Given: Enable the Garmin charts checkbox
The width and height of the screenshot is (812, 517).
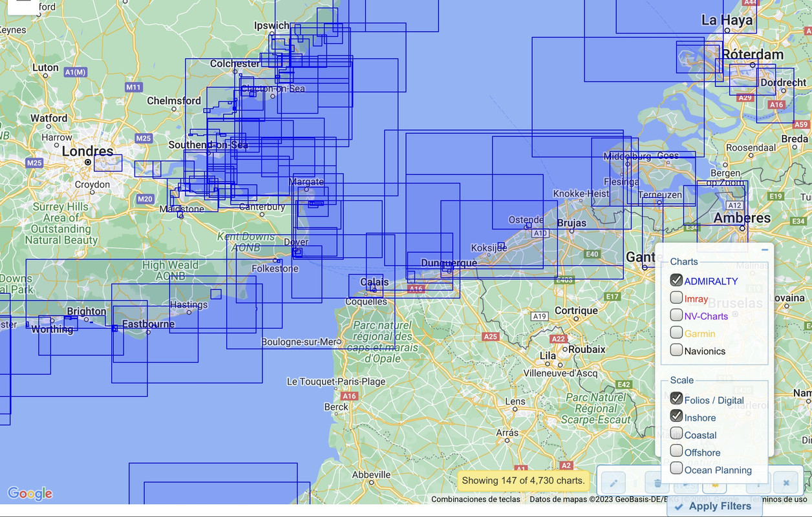Looking at the screenshot, I should [x=676, y=333].
